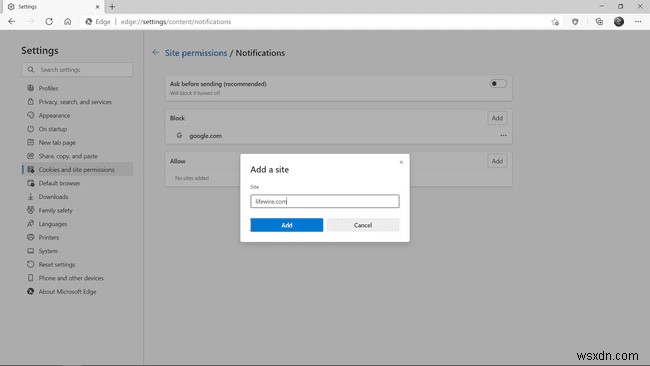
Task: Click the System icon in sidebar
Action: (x=30, y=251)
